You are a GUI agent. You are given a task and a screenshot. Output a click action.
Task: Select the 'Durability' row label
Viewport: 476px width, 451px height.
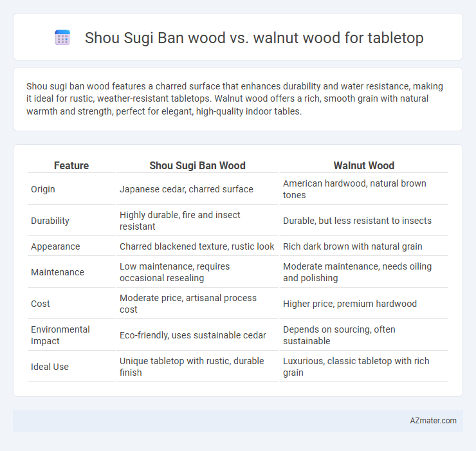[x=50, y=221]
